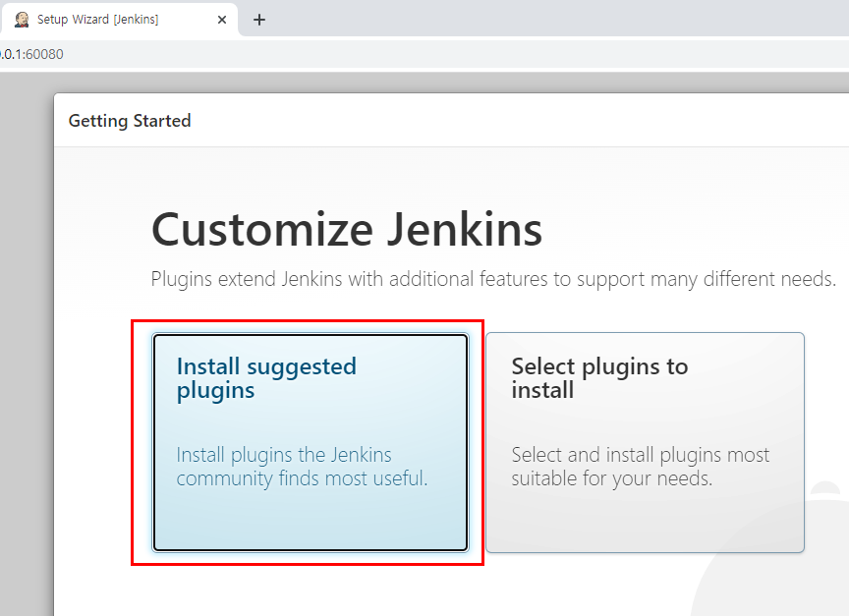Click Install suggested plugins option

tap(311, 442)
